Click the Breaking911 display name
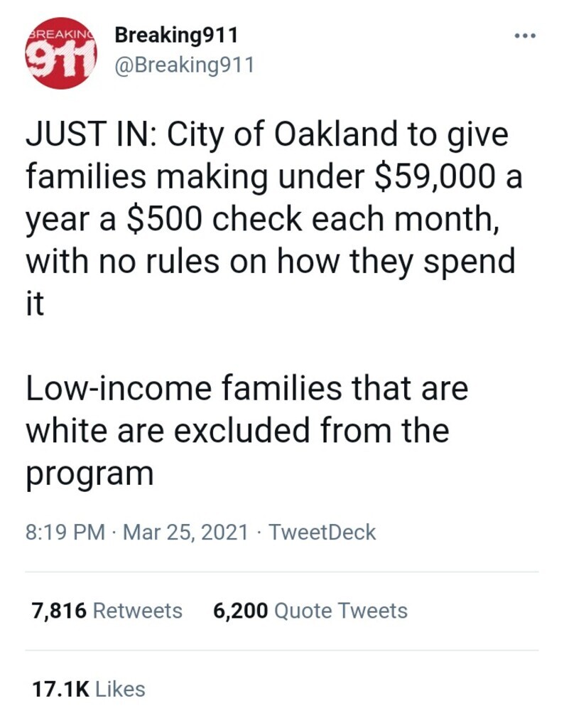564x728 pixels. click(x=176, y=34)
